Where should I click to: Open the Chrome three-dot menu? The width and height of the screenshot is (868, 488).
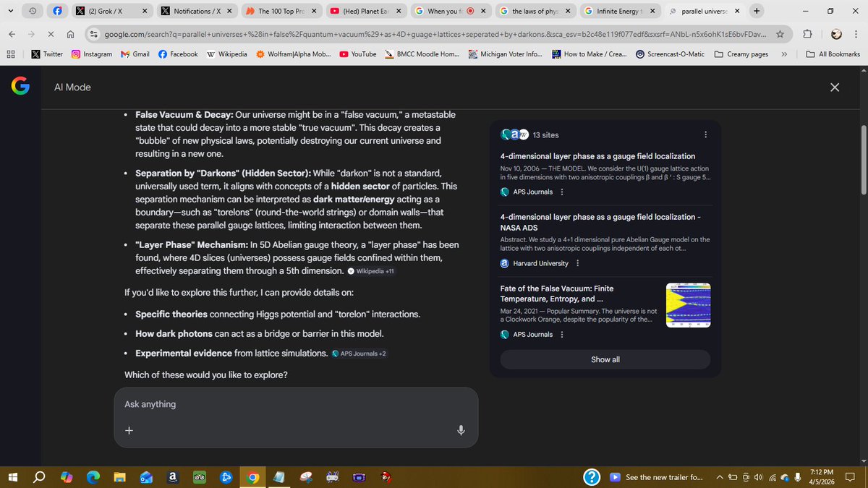pyautogui.click(x=856, y=34)
